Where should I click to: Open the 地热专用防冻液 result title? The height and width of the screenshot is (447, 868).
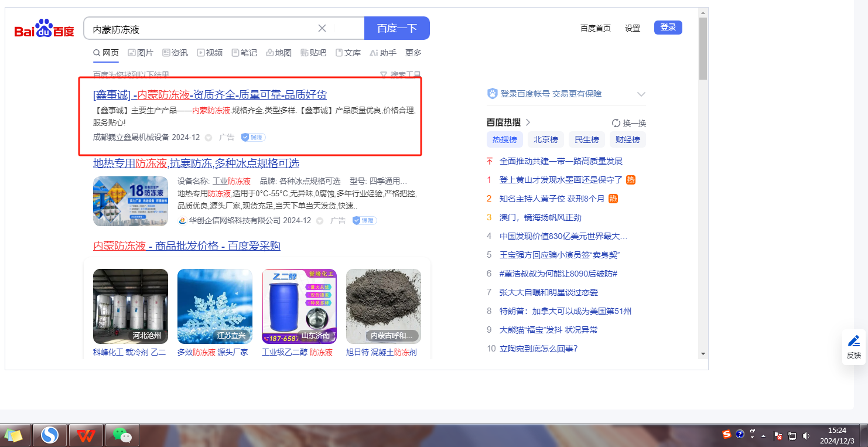point(196,163)
